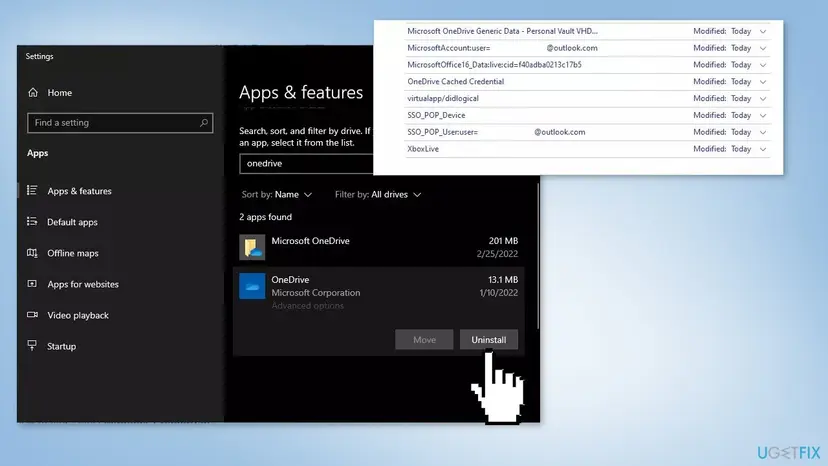Click the virtualapp/didlogical credential name
This screenshot has width=828, height=466.
(x=443, y=98)
